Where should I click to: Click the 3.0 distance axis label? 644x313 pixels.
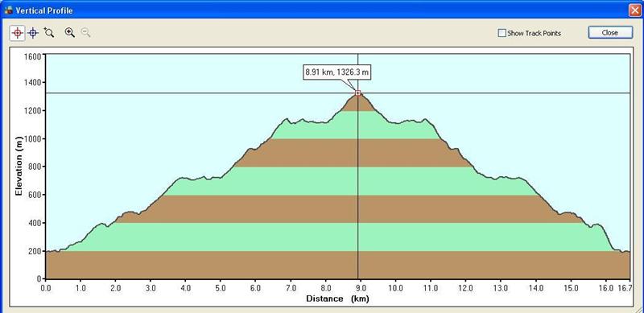pos(151,288)
